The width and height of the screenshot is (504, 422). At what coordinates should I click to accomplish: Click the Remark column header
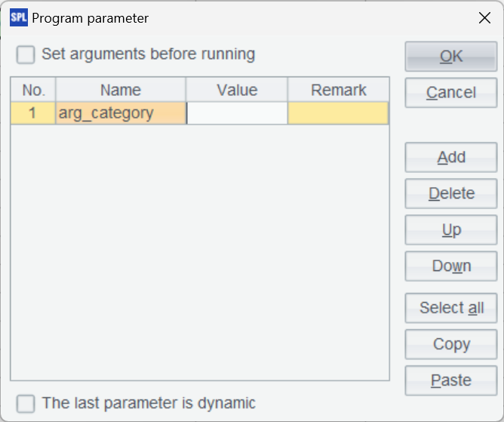click(x=338, y=90)
